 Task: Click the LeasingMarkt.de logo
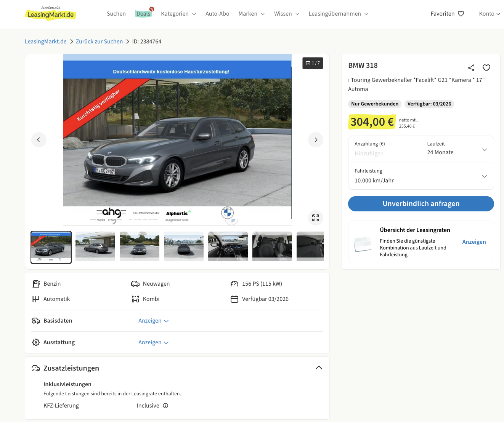click(x=51, y=14)
